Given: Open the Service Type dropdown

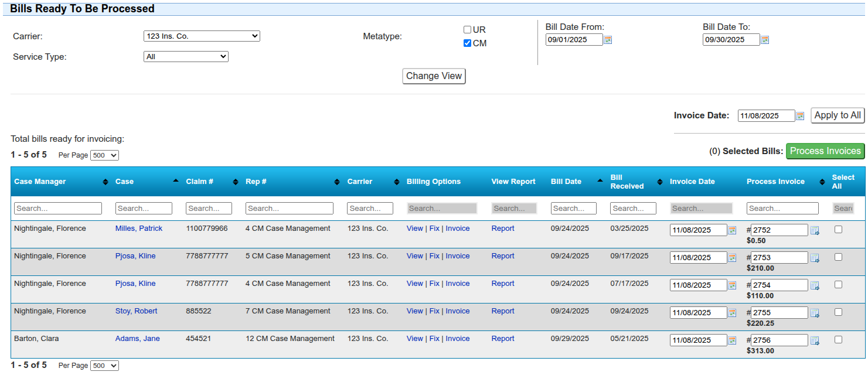Looking at the screenshot, I should point(186,56).
